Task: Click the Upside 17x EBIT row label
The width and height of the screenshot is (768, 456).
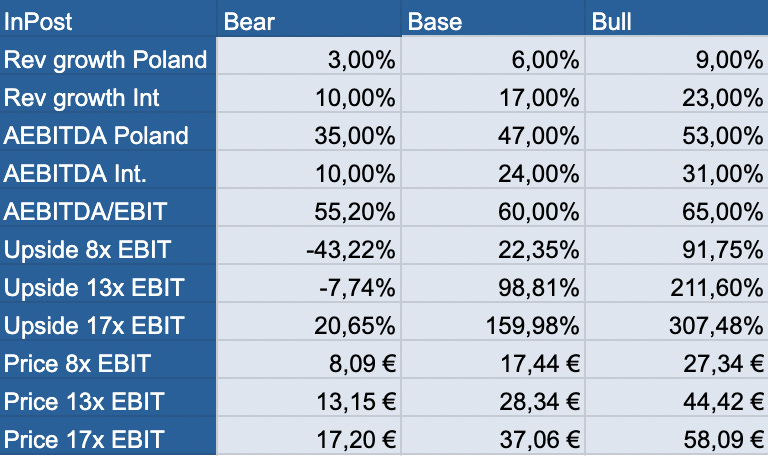Action: pos(108,321)
